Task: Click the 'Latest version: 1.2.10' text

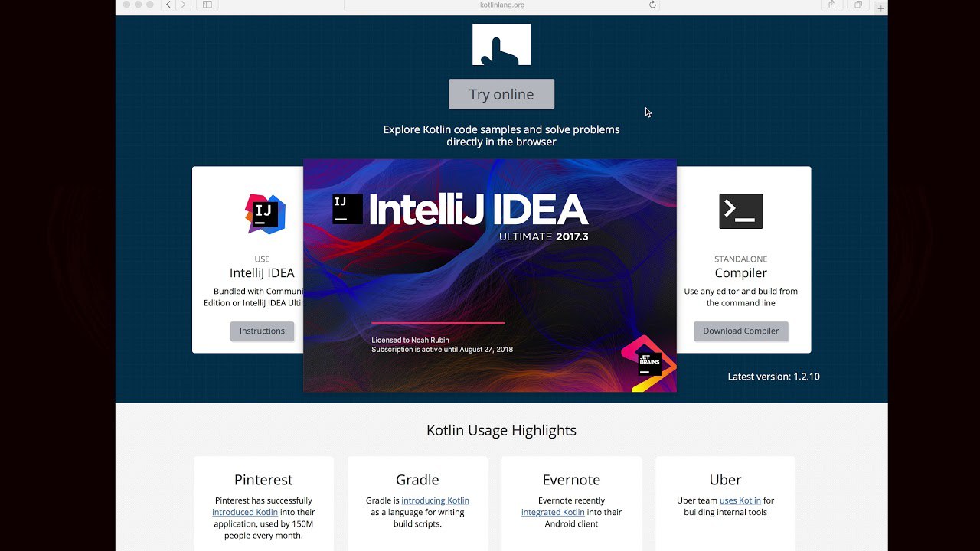Action: [774, 377]
